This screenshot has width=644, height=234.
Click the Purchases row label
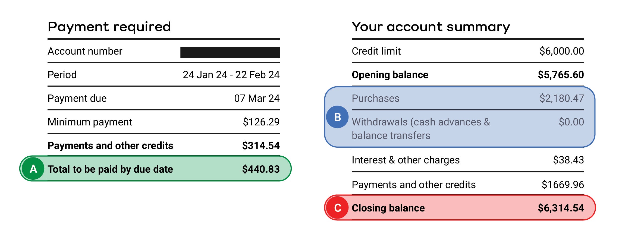coord(375,98)
